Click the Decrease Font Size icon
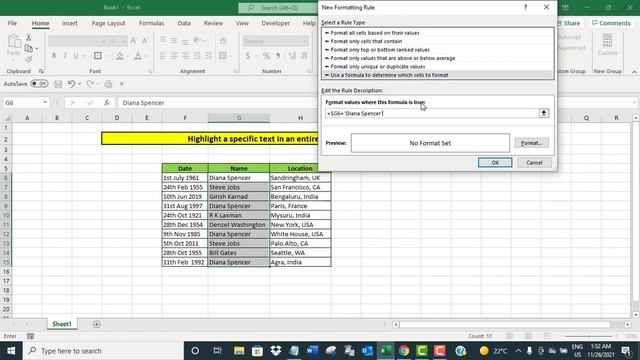640x360 pixels. pyautogui.click(x=145, y=40)
